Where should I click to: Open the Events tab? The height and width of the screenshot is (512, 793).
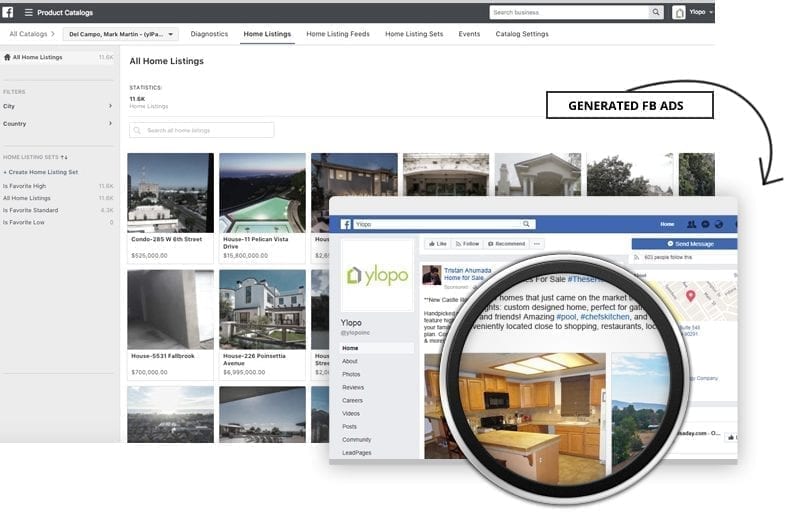(469, 34)
